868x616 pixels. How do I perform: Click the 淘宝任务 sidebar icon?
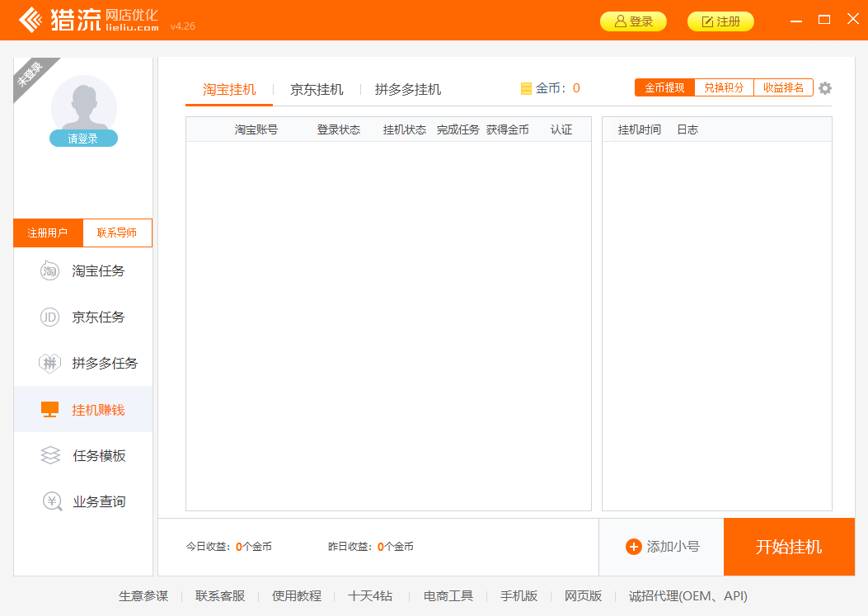pos(49,270)
